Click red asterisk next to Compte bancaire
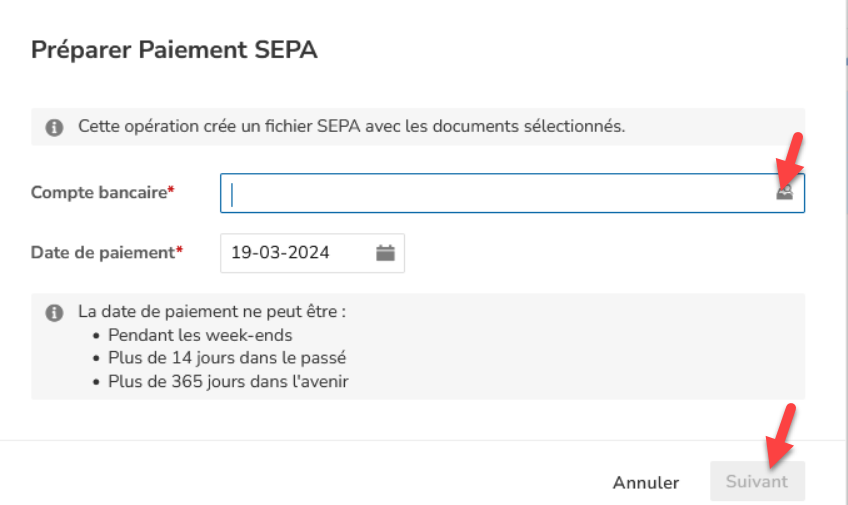Viewport: 848px width, 505px height. pyautogui.click(x=171, y=189)
